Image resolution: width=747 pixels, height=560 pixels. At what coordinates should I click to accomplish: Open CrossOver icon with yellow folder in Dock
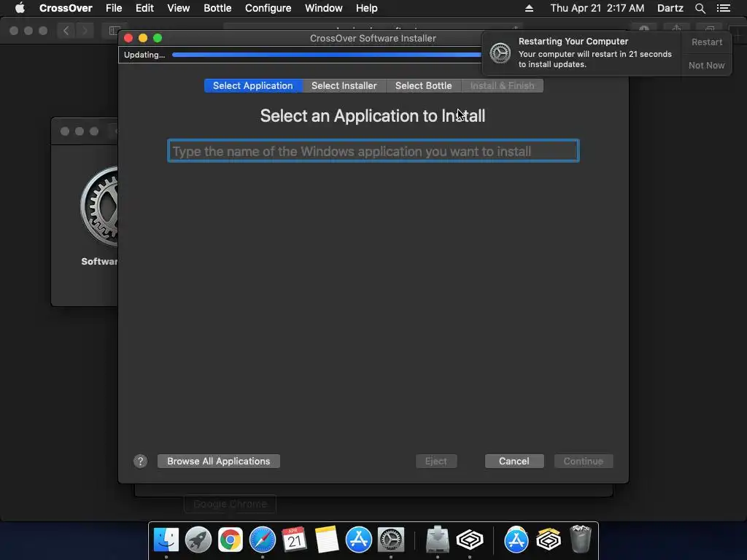coord(549,540)
